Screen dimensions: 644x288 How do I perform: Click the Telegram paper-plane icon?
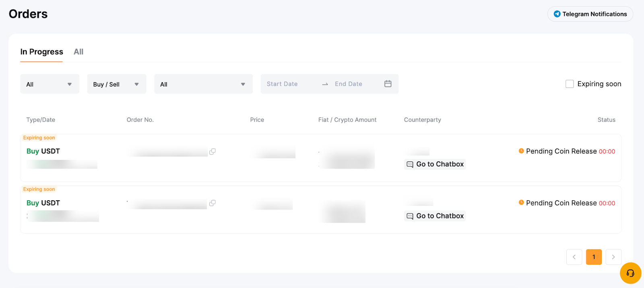pyautogui.click(x=557, y=14)
